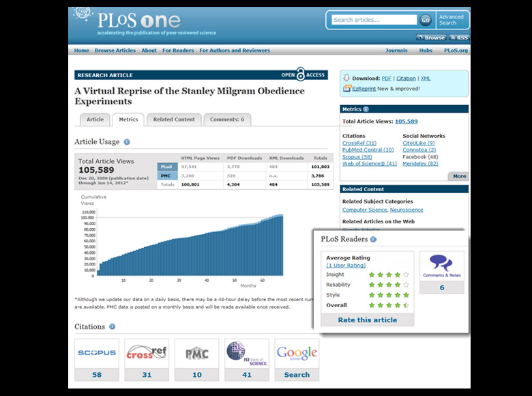Click the Google Scholar logo

(x=297, y=354)
